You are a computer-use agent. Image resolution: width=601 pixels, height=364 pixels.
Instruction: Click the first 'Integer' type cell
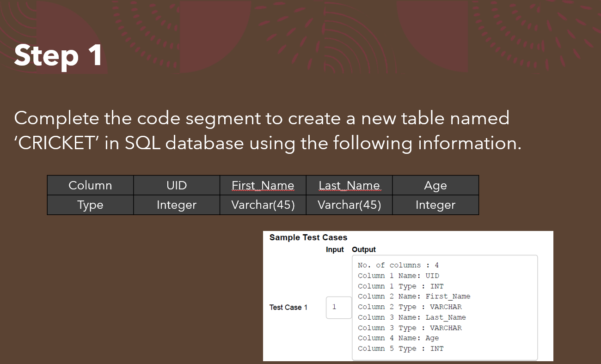coord(176,205)
